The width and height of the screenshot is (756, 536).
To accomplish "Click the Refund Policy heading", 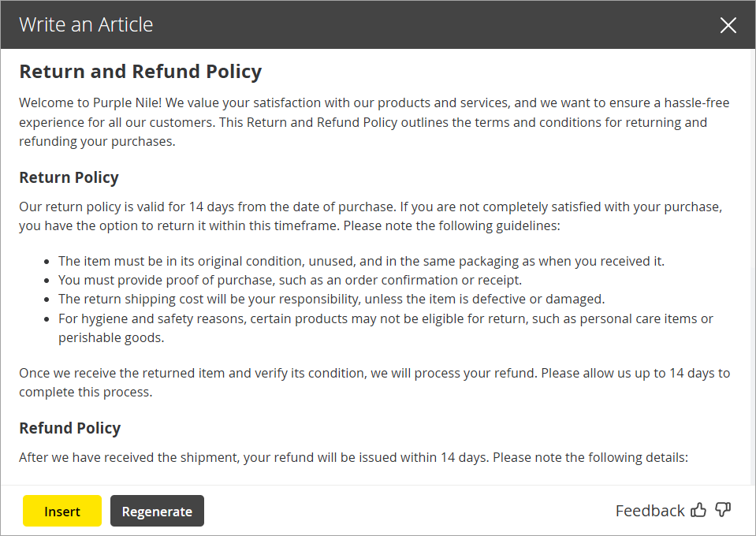I will (69, 427).
